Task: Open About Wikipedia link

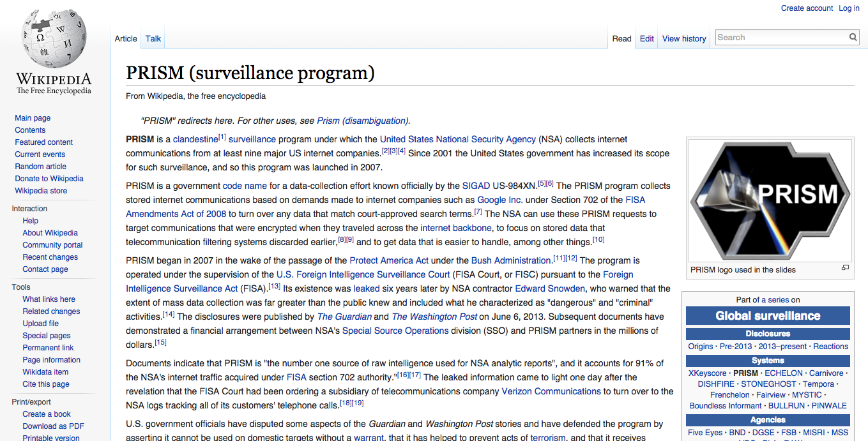Action: coord(50,233)
